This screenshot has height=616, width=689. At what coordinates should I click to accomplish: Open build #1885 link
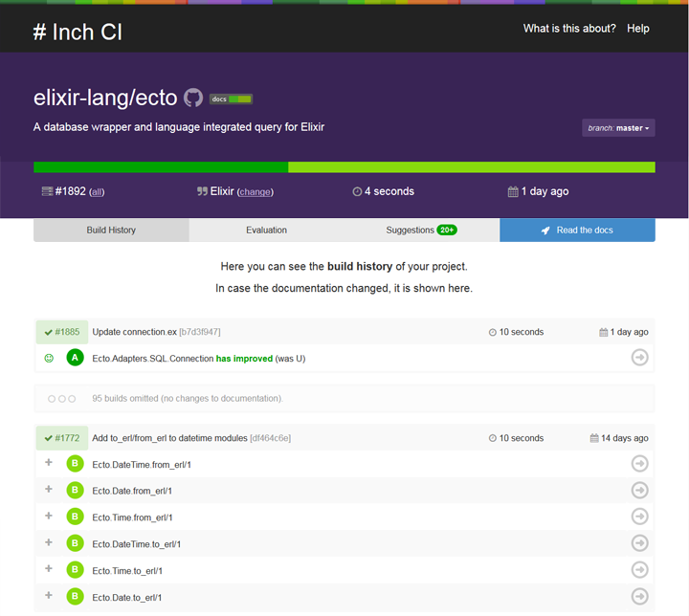62,332
